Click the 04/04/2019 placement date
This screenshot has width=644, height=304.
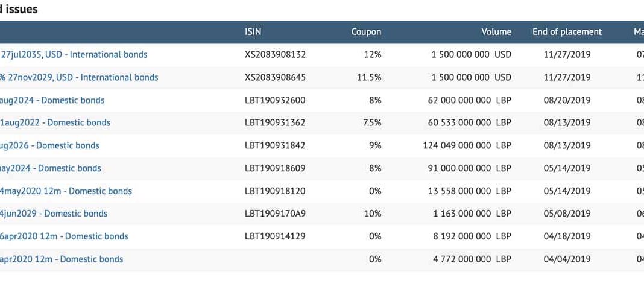coord(567,259)
